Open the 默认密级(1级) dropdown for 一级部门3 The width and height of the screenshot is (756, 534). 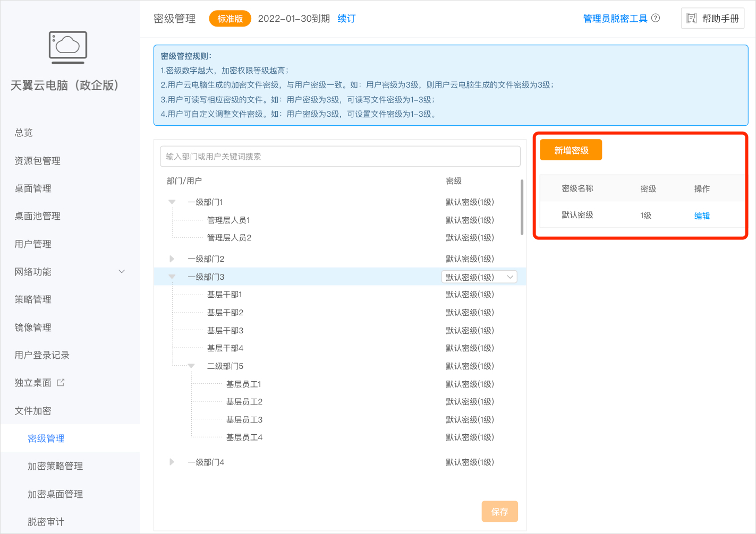[479, 277]
